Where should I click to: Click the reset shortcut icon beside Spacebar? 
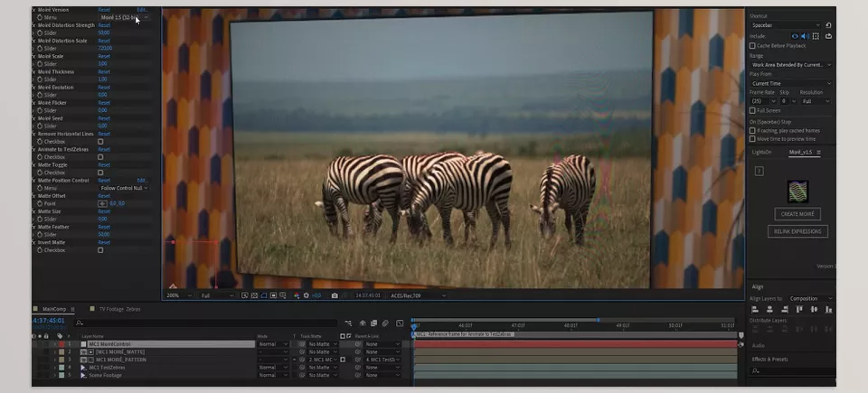click(x=828, y=25)
